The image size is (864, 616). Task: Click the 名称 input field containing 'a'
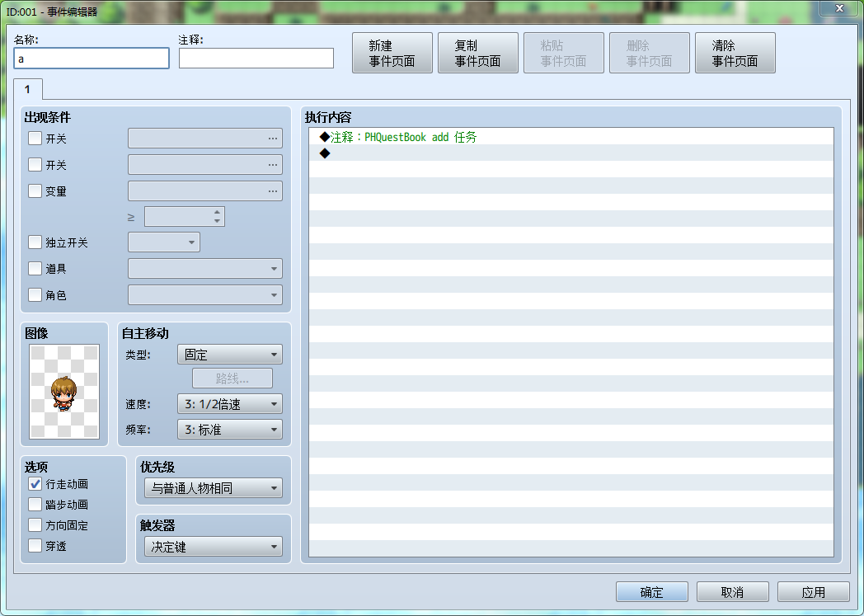coord(92,59)
